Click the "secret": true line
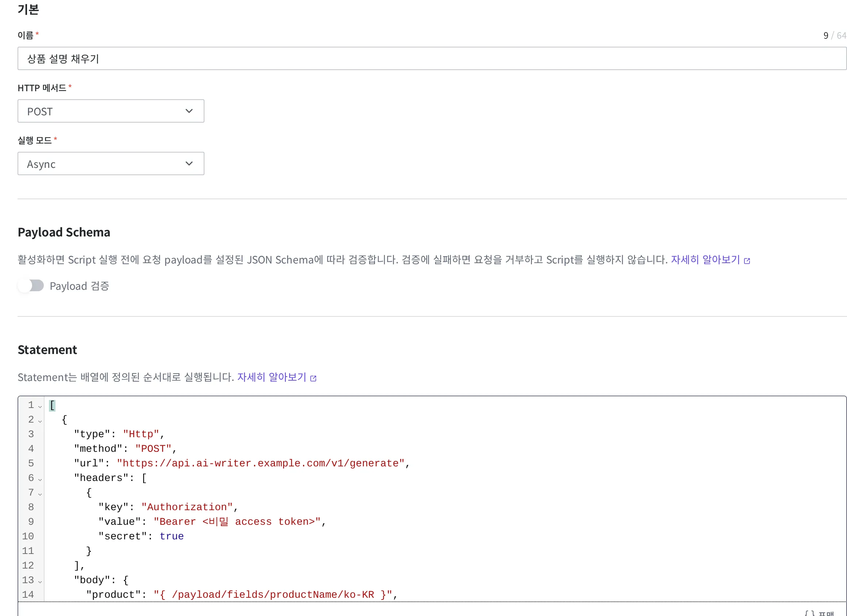This screenshot has height=616, width=847. pyautogui.click(x=141, y=536)
